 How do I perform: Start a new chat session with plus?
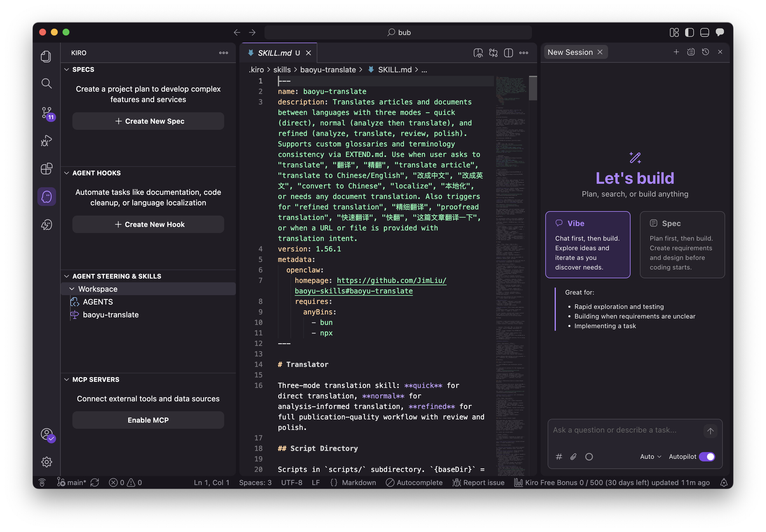pyautogui.click(x=676, y=52)
